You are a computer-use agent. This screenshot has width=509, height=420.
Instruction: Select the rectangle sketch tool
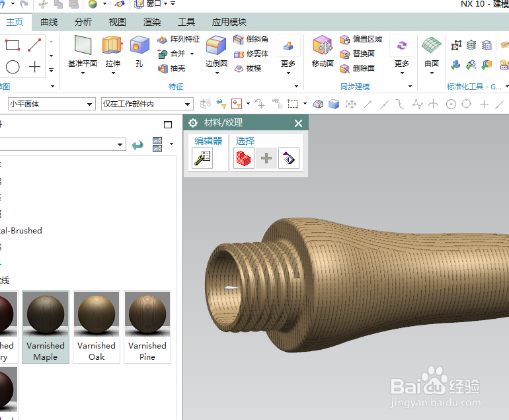(13, 45)
